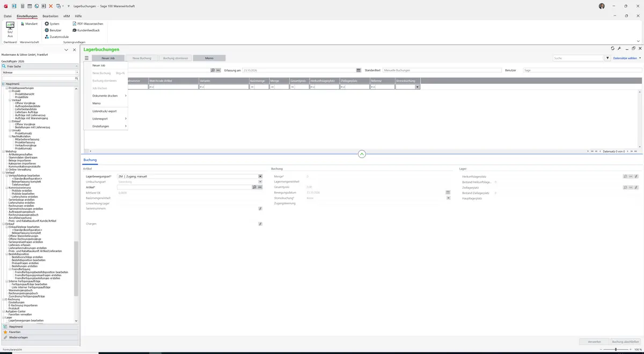Click the zoom slider in the status bar
Image resolution: width=644 pixels, height=354 pixels.
[616, 350]
